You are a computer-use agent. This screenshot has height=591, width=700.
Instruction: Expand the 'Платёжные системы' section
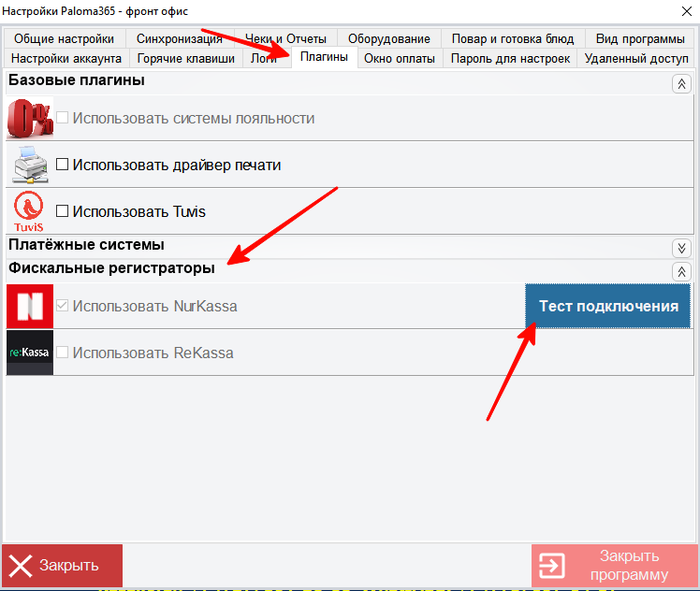[681, 248]
